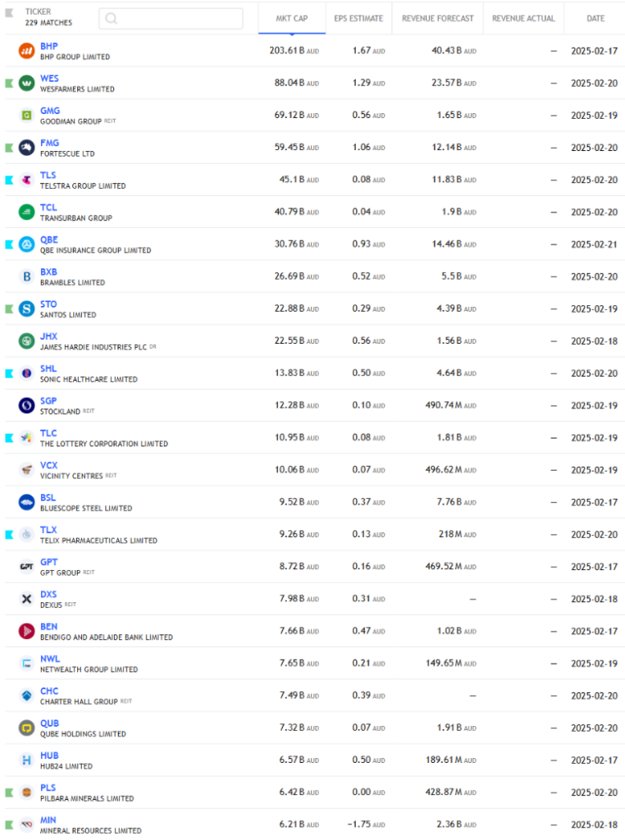The image size is (625, 840).
Task: Click the QBE Insurance logo icon
Action: click(x=26, y=244)
